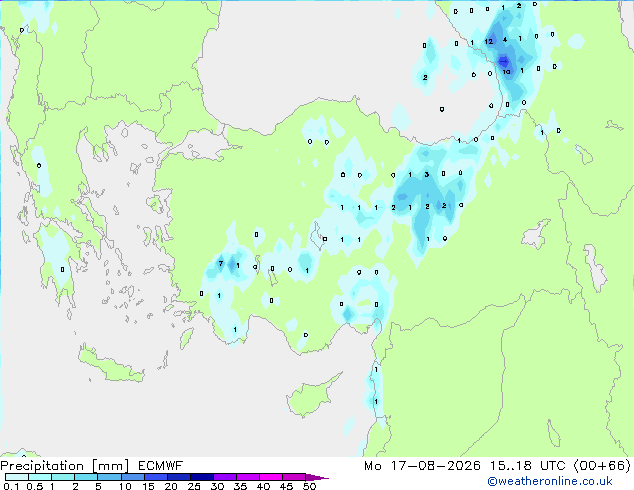This screenshot has height=490, width=634.
Task: Click the legend label '50'
Action: click(x=310, y=486)
